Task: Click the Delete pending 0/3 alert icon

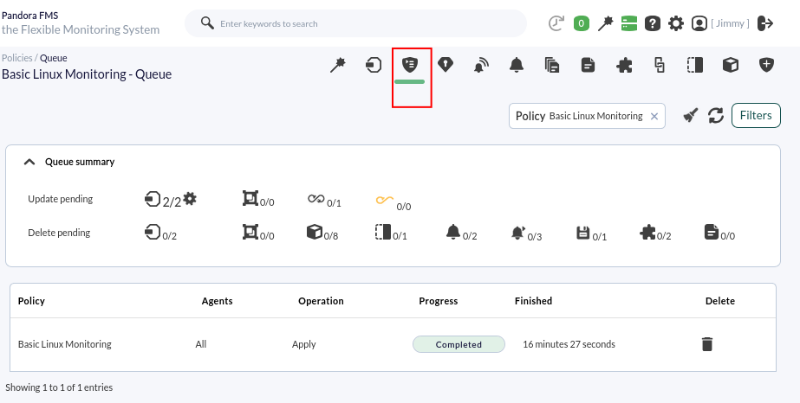Action: click(518, 233)
